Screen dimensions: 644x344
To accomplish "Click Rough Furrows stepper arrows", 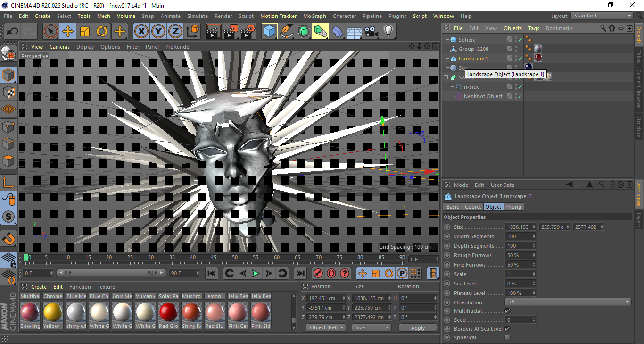I will [x=534, y=255].
